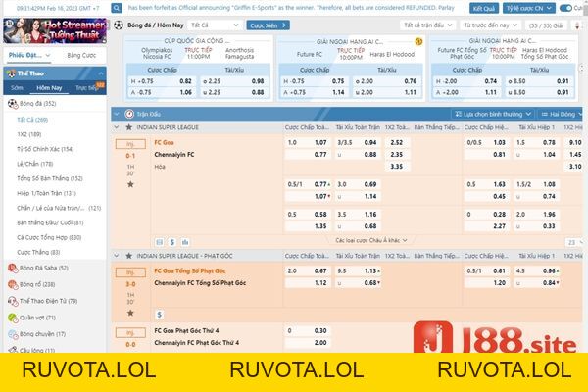Image resolution: width=588 pixels, height=392 pixels.
Task: Open Lẻ/Chẵn (178) bet type
Action: click(35, 164)
